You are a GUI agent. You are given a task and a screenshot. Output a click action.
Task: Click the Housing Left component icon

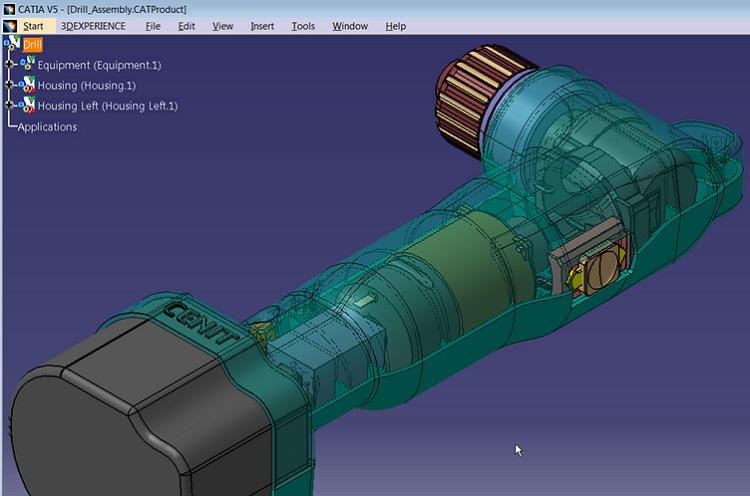point(27,105)
